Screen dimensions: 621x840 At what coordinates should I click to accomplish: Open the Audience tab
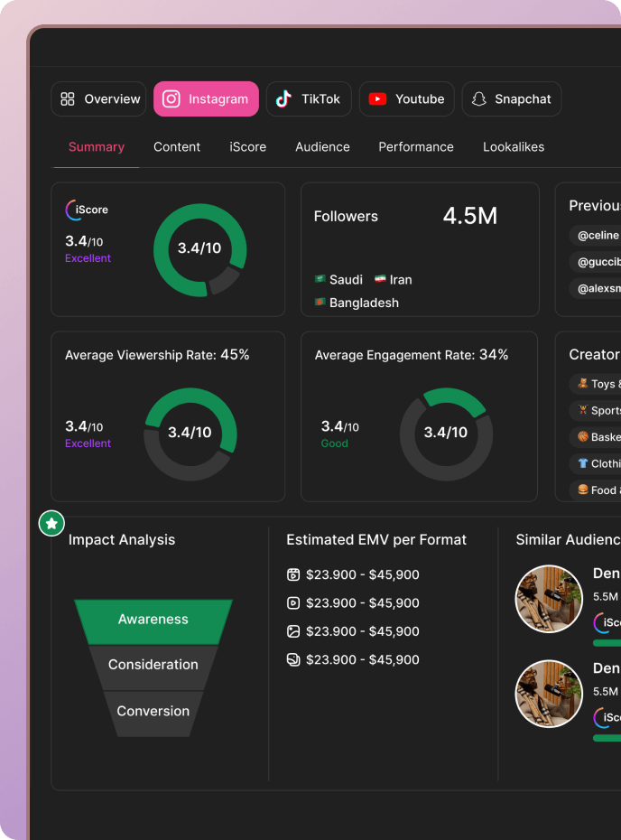click(322, 147)
